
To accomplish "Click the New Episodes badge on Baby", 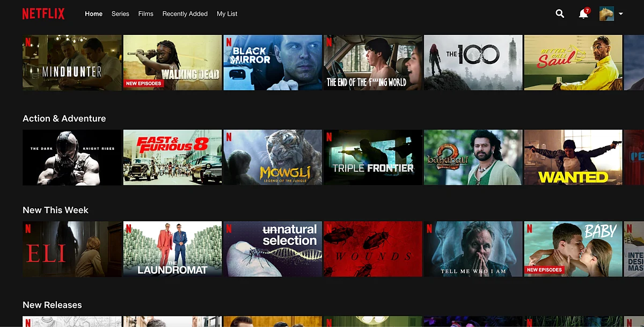I will click(544, 270).
